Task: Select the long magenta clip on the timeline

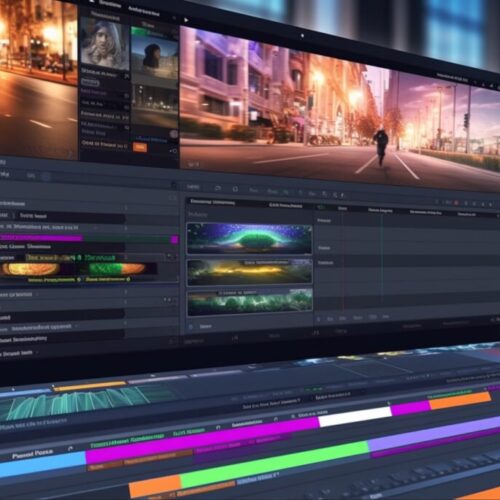Action: coord(202,440)
